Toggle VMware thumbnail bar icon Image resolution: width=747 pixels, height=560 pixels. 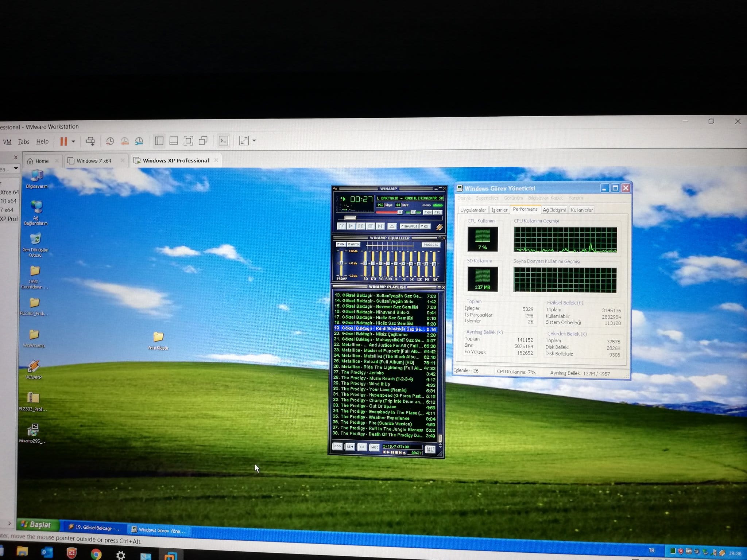(x=174, y=141)
